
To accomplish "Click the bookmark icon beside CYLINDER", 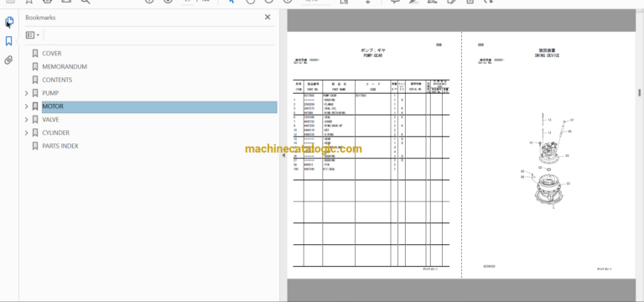I will click(35, 133).
